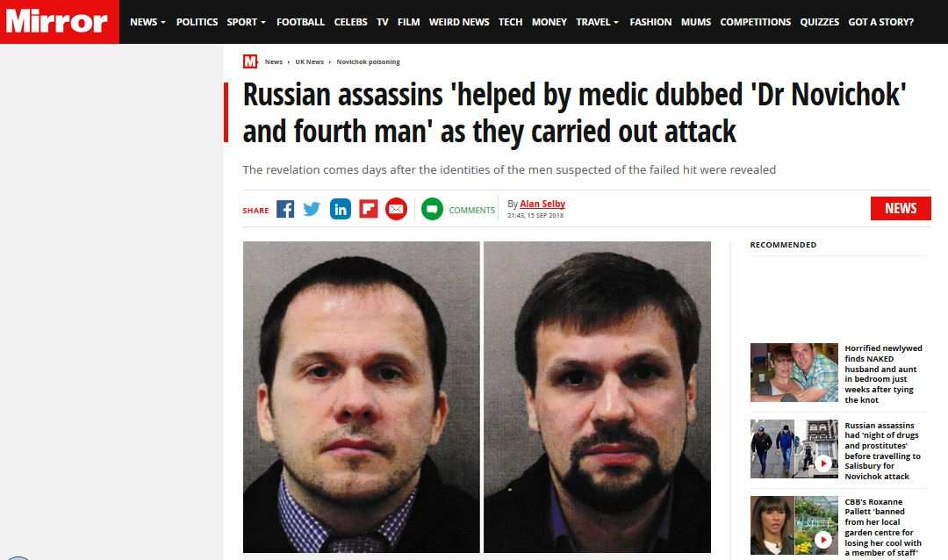Share article on Facebook icon
This screenshot has height=560, width=948.
click(x=285, y=209)
